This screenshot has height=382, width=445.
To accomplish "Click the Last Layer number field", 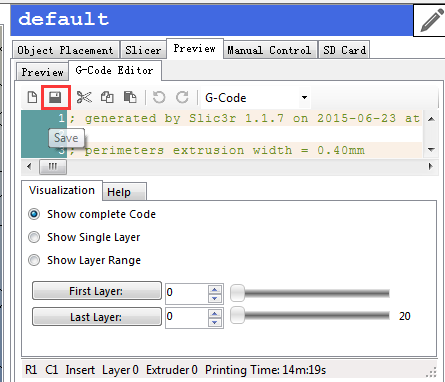I will tap(187, 317).
